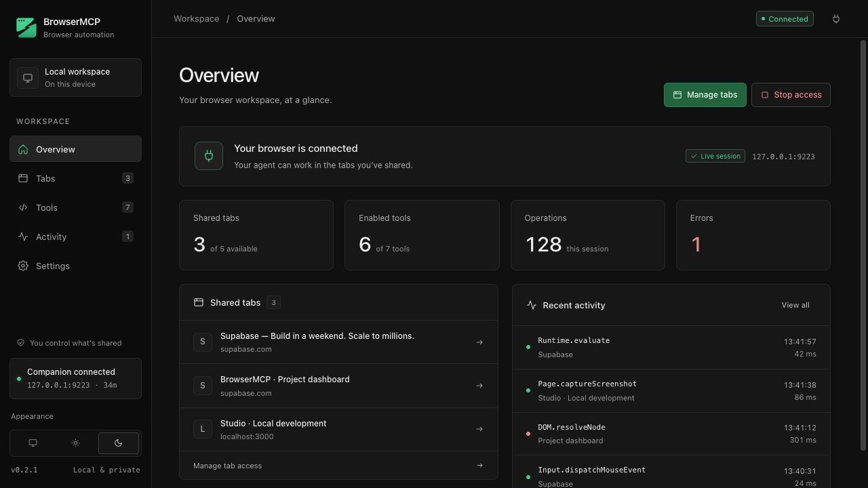This screenshot has height=488, width=868.
Task: Click the Errors stat card
Action: 753,235
